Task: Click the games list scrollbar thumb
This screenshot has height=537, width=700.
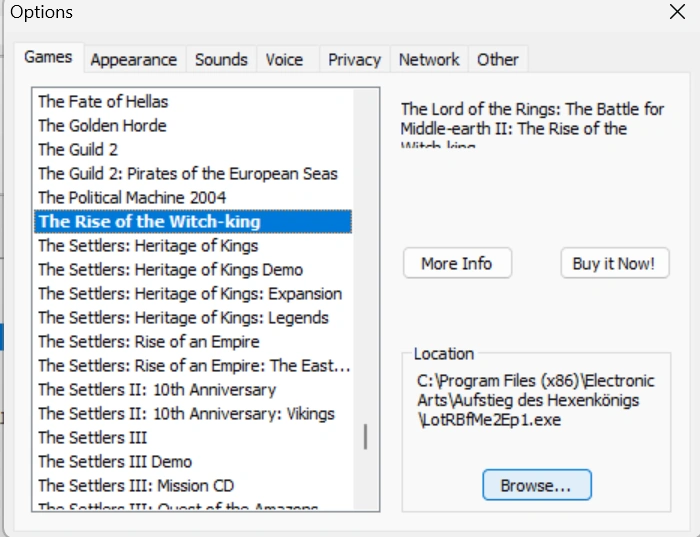Action: pos(365,437)
